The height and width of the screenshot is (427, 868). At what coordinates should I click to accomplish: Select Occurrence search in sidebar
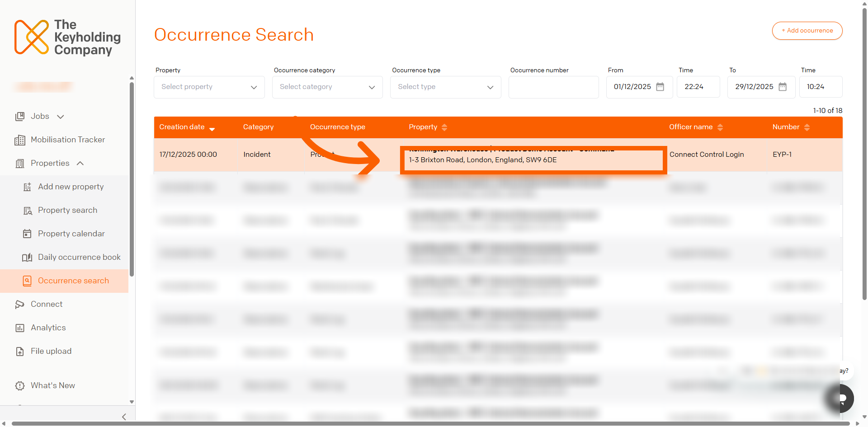[x=64, y=281]
